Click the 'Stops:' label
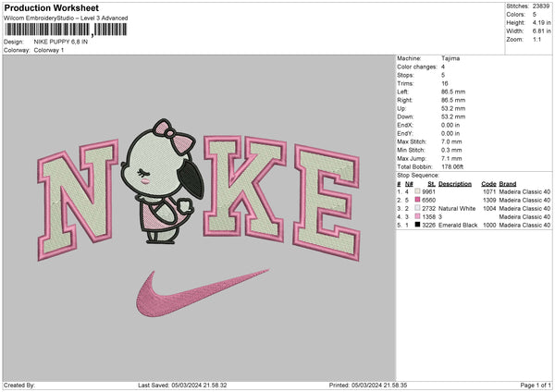Screen dimensions: 555x392 [x=405, y=75]
